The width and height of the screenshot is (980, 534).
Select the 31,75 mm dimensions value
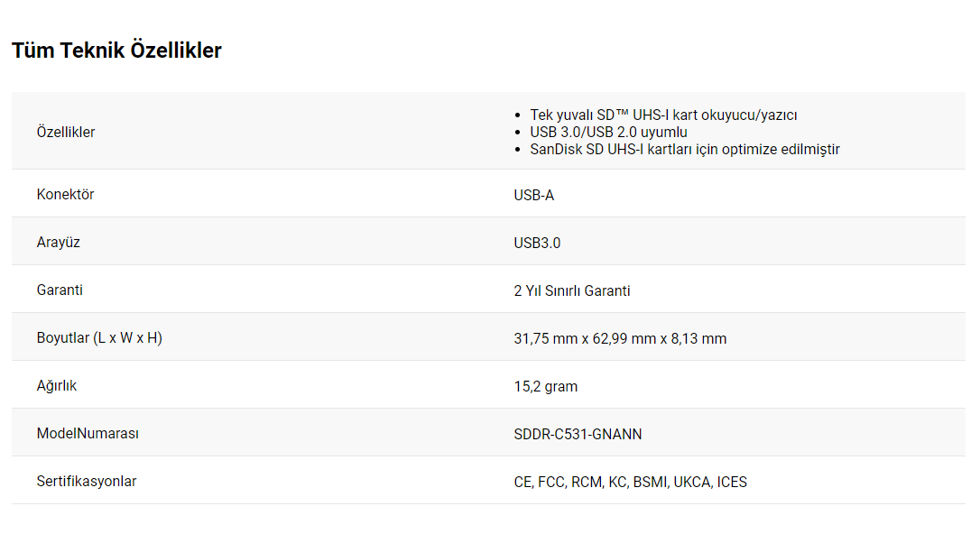[620, 338]
